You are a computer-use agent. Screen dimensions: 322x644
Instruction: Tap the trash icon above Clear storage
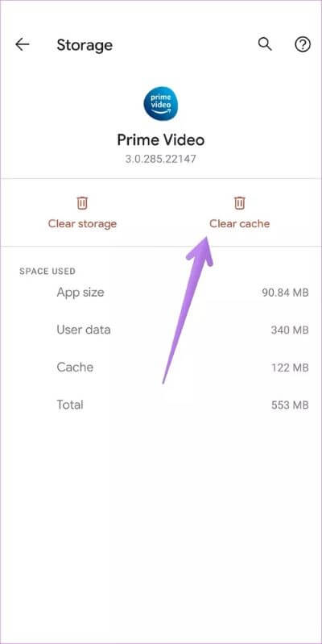82,203
